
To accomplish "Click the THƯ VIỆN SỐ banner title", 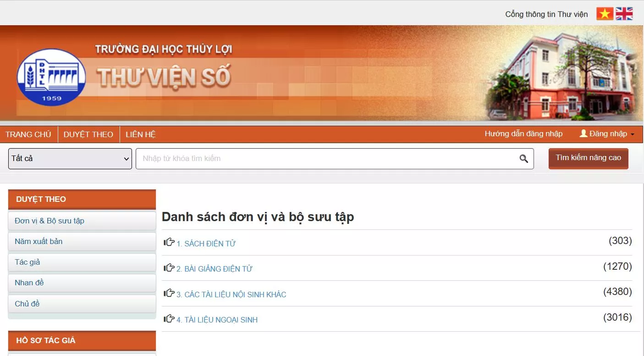I will 164,77.
